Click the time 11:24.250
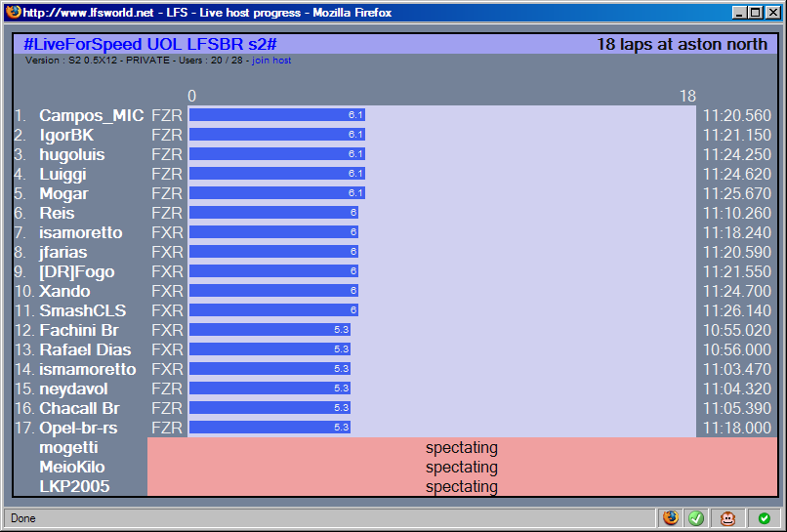This screenshot has width=787, height=532. point(736,154)
